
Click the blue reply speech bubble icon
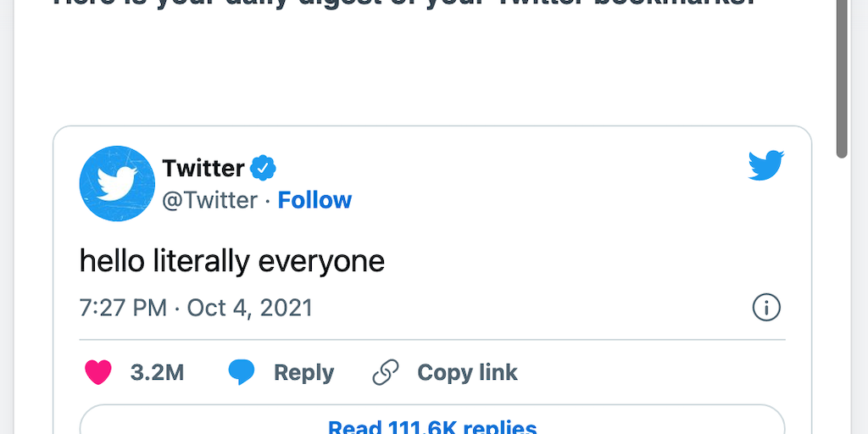click(x=242, y=372)
